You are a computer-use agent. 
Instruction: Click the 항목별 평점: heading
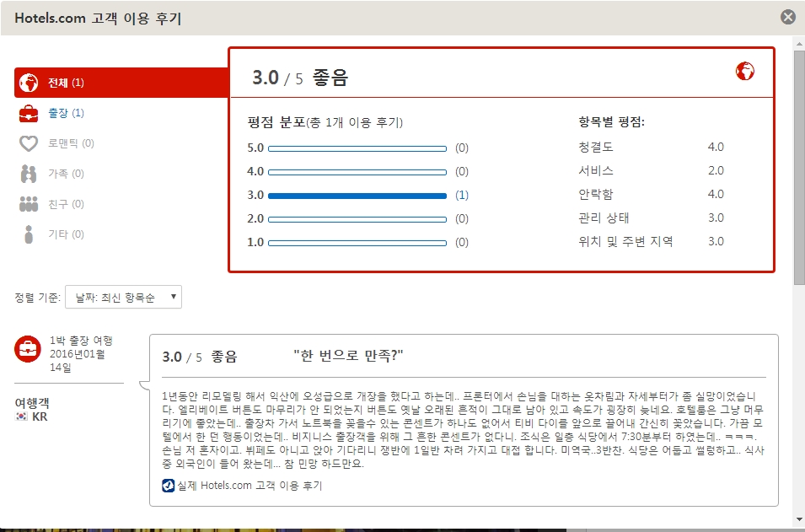[611, 122]
